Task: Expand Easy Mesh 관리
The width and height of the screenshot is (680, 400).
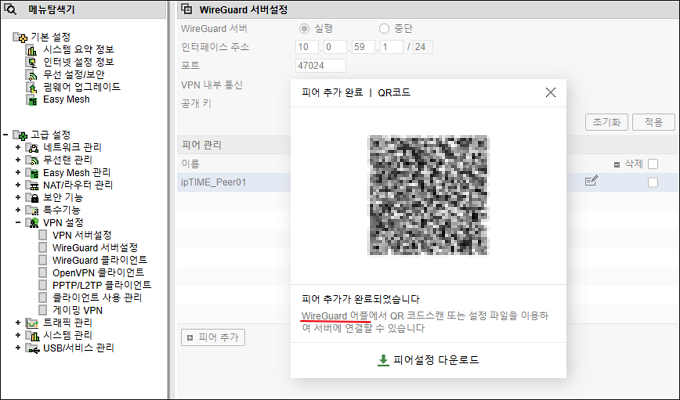Action: (18, 172)
